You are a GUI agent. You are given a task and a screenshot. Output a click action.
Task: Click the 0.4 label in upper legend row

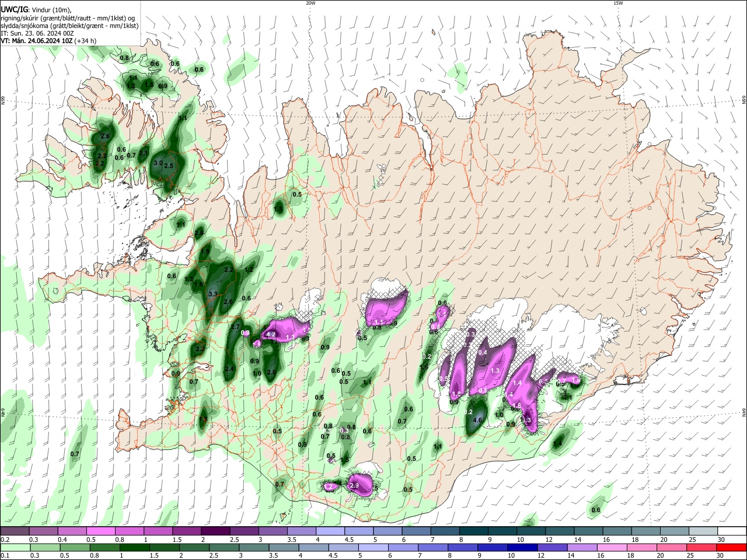[x=63, y=540]
